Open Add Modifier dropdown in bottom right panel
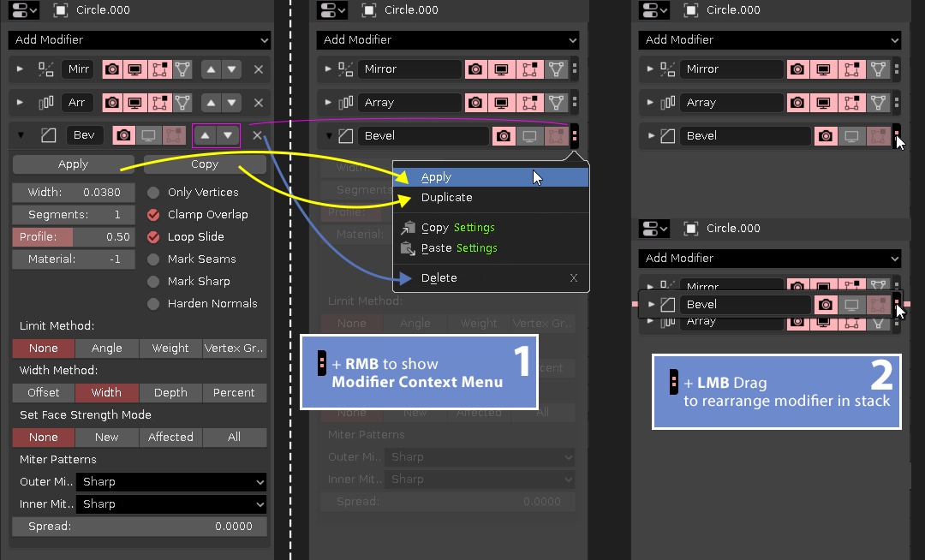Viewport: 925px width, 560px height. tap(770, 259)
